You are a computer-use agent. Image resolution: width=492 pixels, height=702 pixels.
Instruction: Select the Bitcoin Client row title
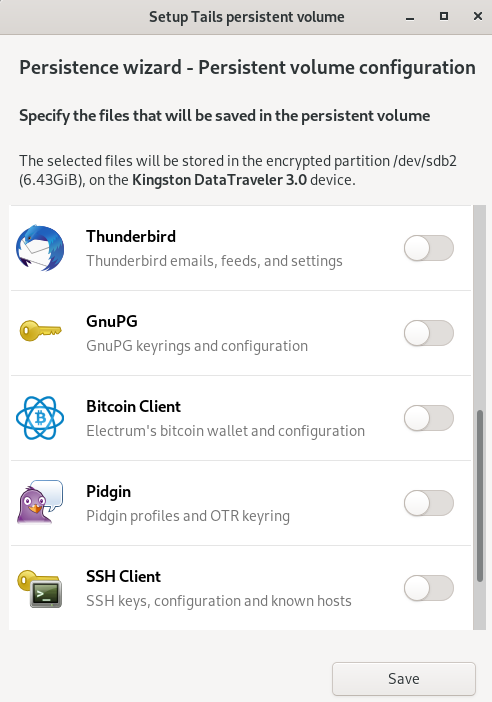[133, 406]
